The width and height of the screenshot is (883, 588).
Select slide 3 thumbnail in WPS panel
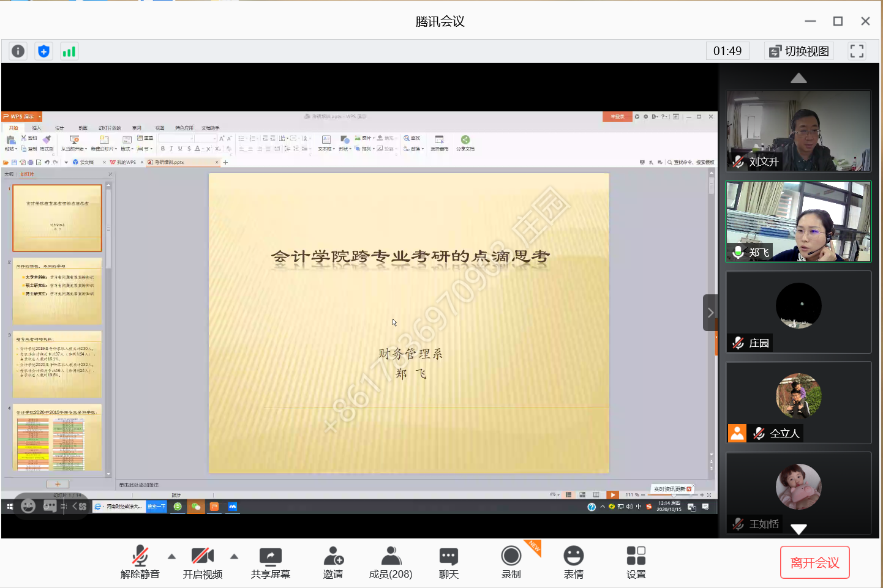(x=58, y=364)
